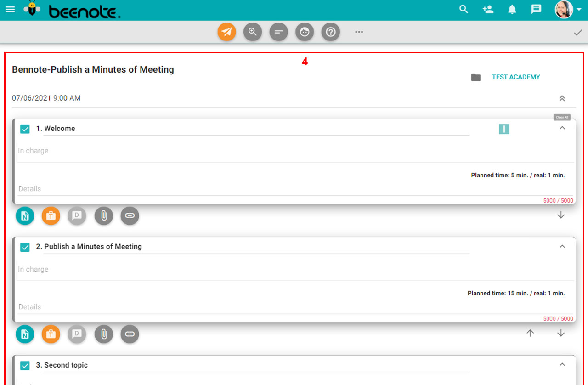Screen dimensions: 588x385
Task: Attach a file to the Welcome topic
Action: pyautogui.click(x=104, y=216)
